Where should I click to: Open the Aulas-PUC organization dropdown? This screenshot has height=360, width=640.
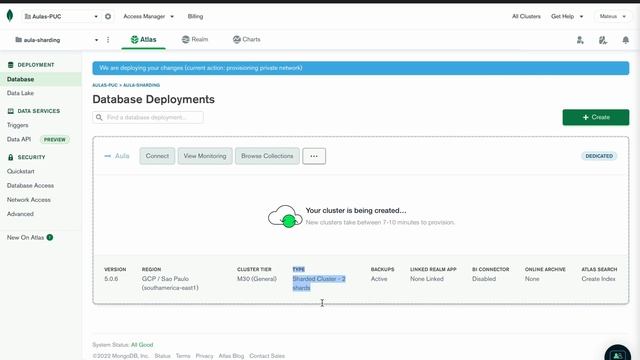(x=61, y=16)
